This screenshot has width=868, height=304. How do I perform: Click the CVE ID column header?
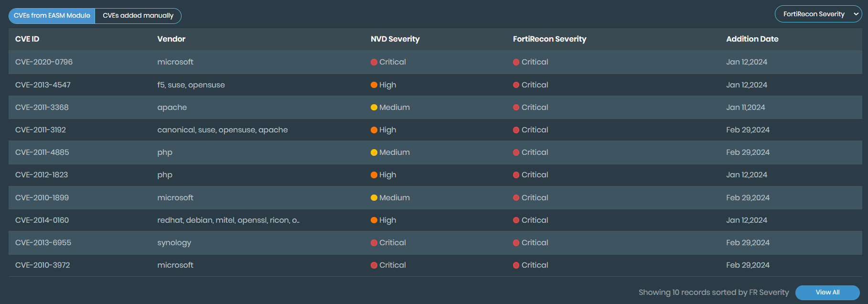point(27,39)
